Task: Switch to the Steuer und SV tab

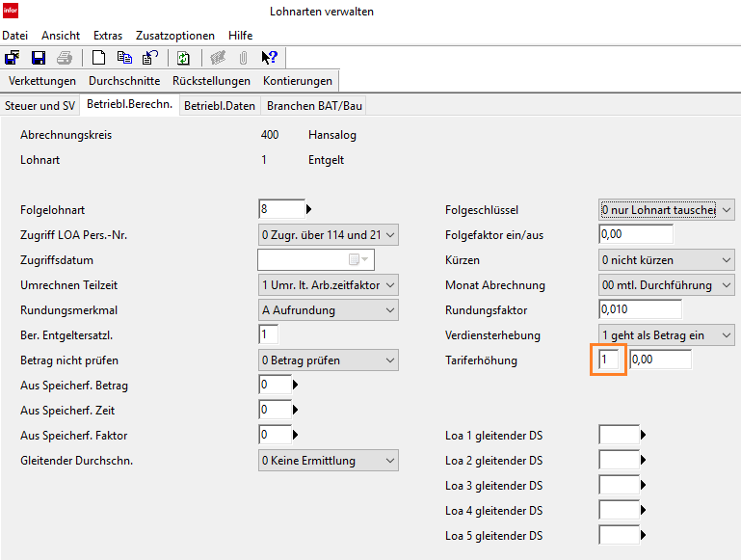Action: (x=40, y=105)
